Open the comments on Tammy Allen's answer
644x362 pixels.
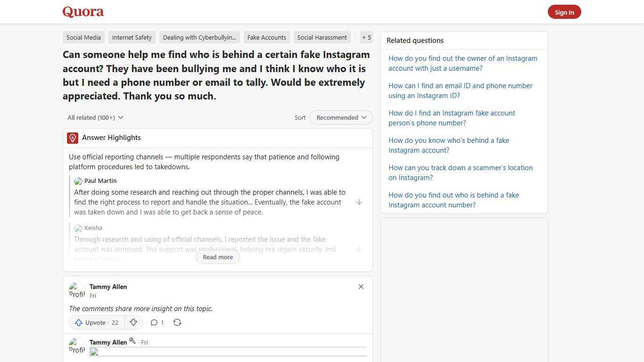point(157,322)
